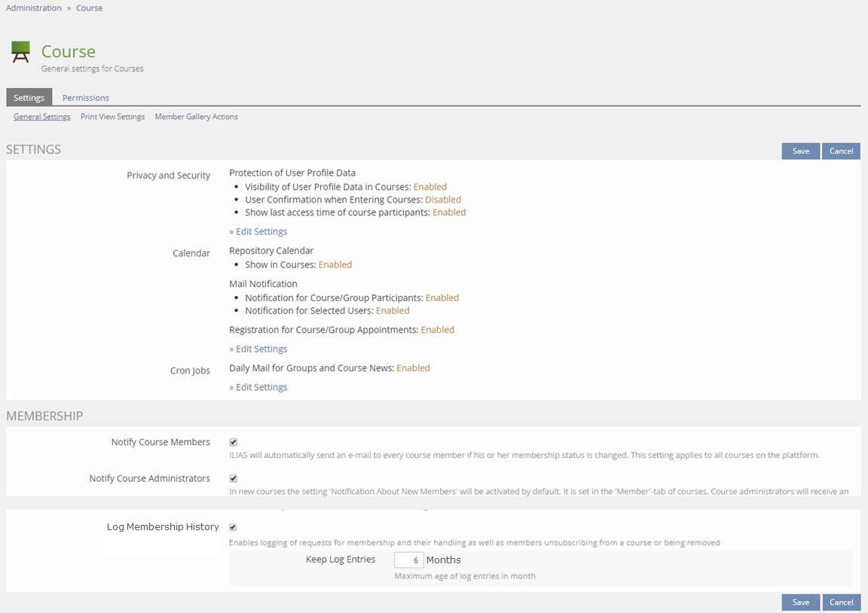Select the Settings tab
The height and width of the screenshot is (613, 868).
[29, 98]
